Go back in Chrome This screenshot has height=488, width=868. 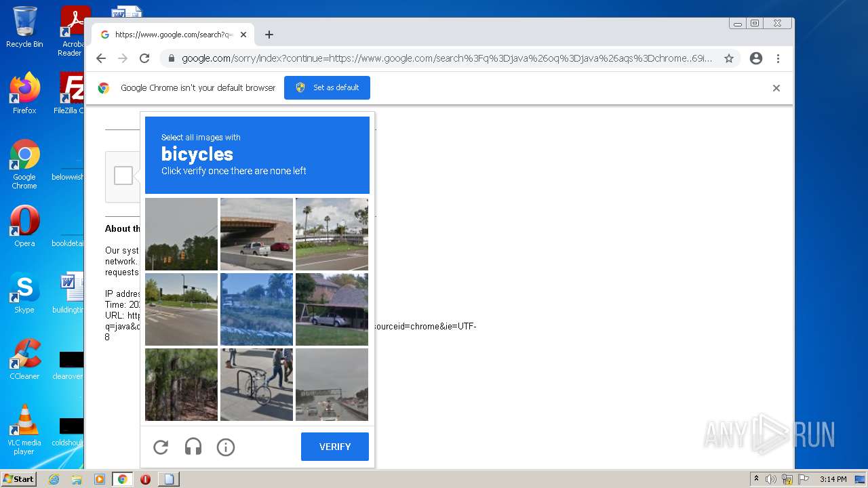101,58
